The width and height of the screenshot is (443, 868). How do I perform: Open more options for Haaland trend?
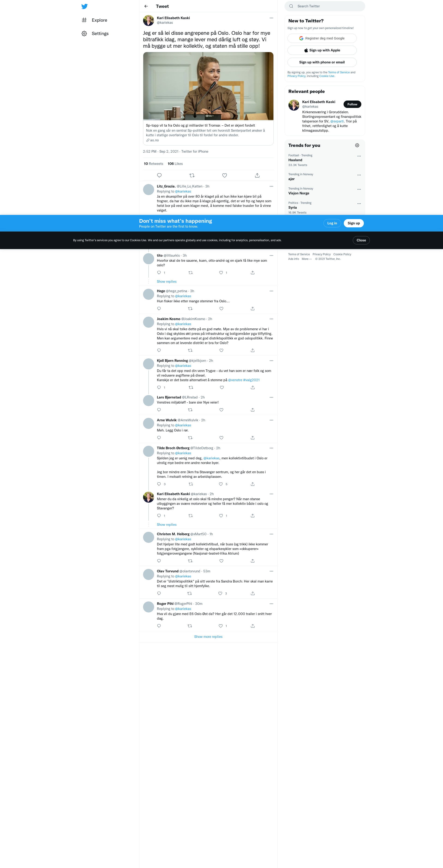point(359,156)
